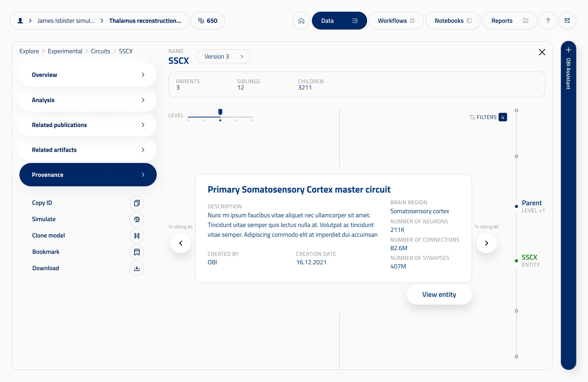Open the user profile icon

20,21
